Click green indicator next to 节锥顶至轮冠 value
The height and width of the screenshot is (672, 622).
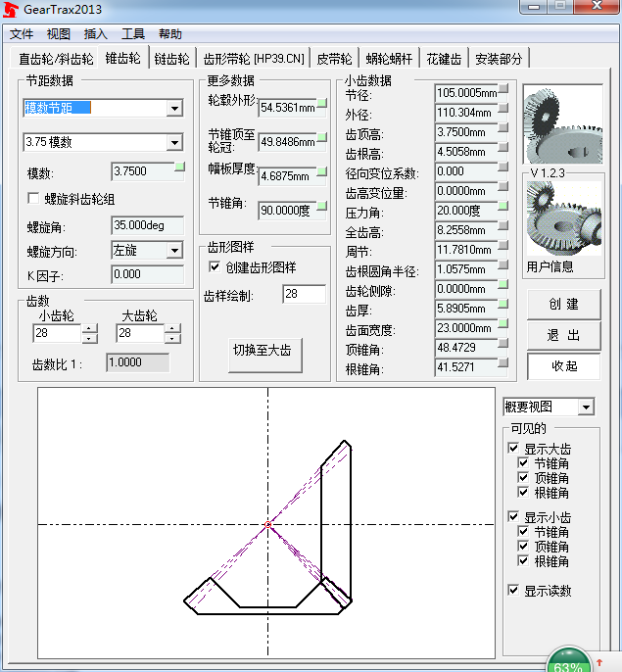pos(322,137)
